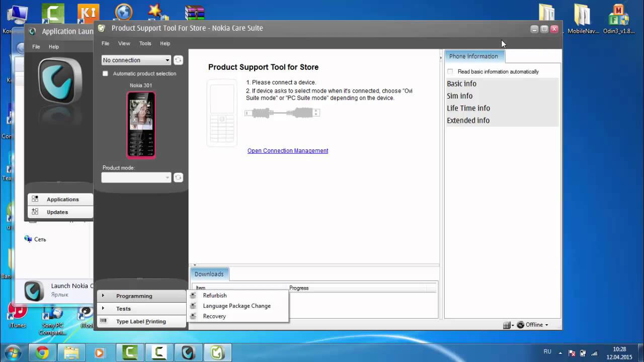The height and width of the screenshot is (362, 644).
Task: Click the Updates icon in Application Launcher
Action: 35,212
